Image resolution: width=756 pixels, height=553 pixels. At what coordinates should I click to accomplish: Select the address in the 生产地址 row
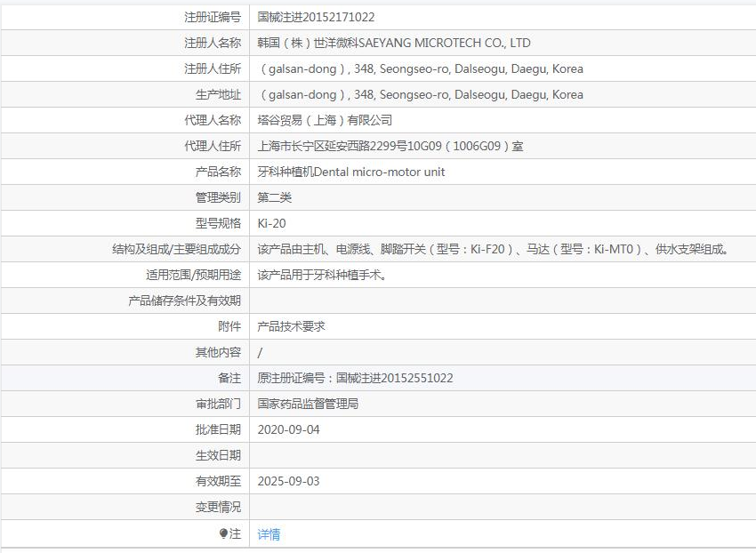tap(421, 94)
